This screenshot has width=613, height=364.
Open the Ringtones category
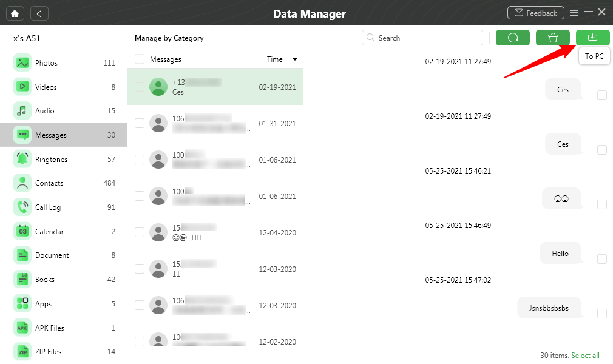pyautogui.click(x=51, y=159)
